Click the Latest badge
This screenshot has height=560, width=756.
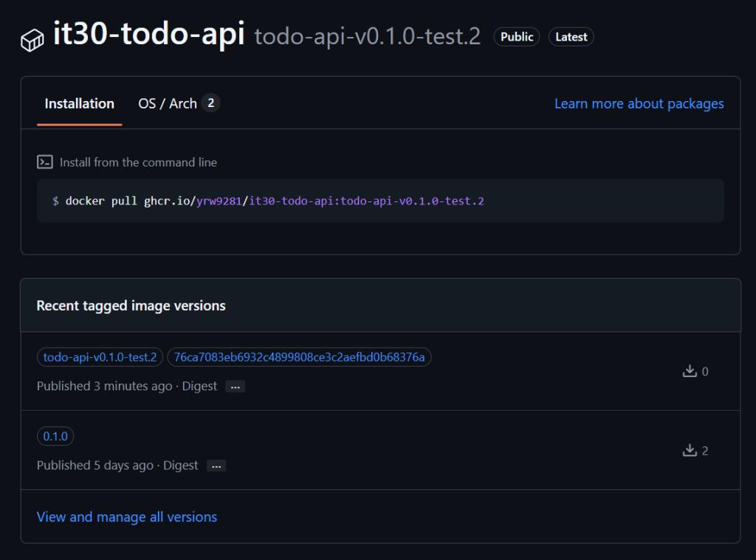pos(571,37)
